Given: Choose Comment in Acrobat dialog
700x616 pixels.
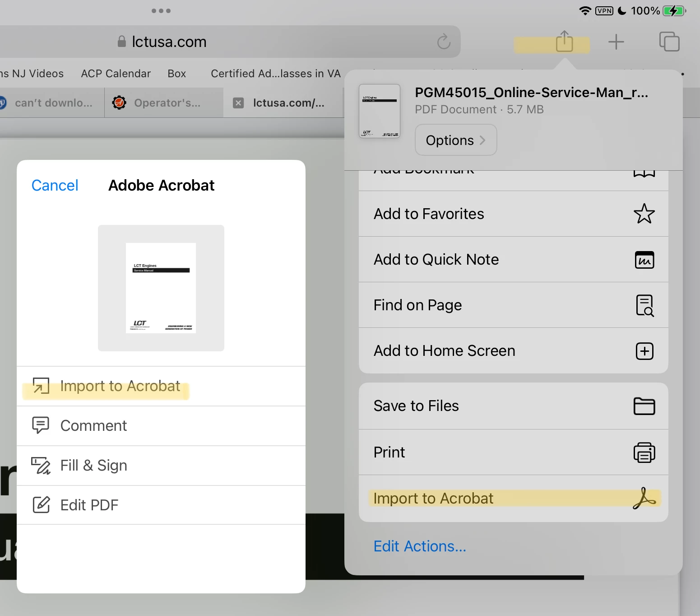Looking at the screenshot, I should (161, 426).
